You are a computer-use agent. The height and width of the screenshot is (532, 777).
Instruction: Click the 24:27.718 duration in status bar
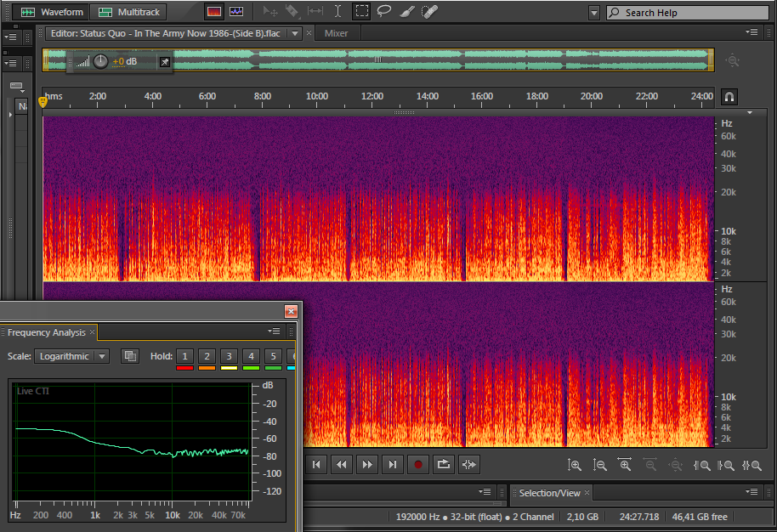coord(638,517)
